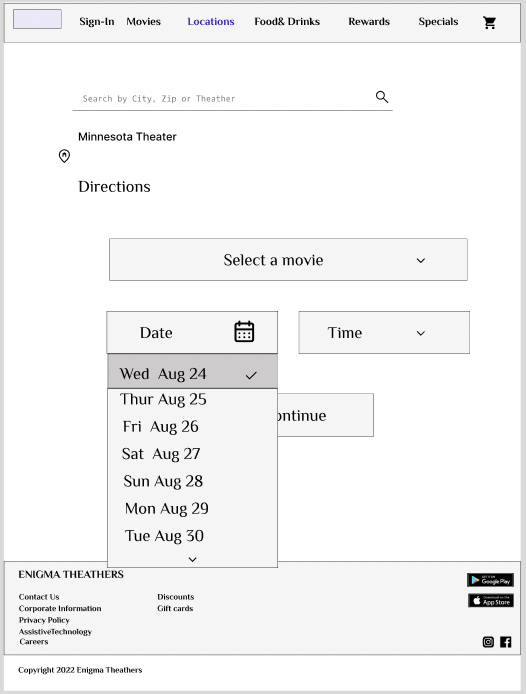Open the Privacy Policy footer link
526x694 pixels.
point(44,620)
